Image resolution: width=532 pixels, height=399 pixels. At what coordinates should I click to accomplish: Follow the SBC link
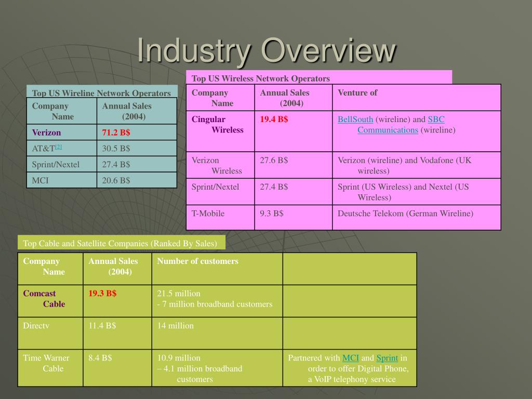[x=436, y=119]
